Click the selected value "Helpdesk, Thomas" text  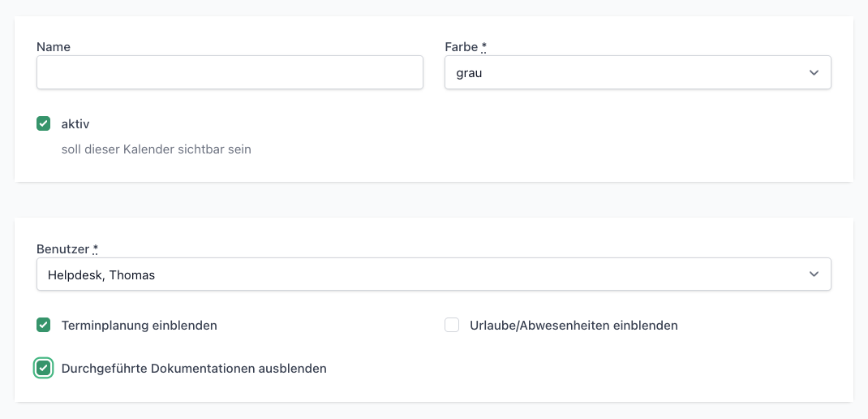[101, 275]
